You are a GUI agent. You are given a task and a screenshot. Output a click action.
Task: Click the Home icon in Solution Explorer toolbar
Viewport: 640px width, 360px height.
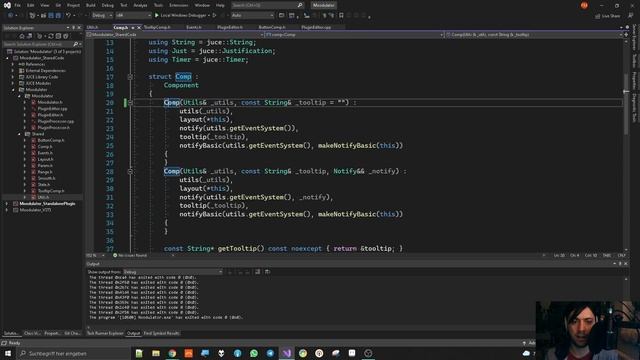click(22, 36)
